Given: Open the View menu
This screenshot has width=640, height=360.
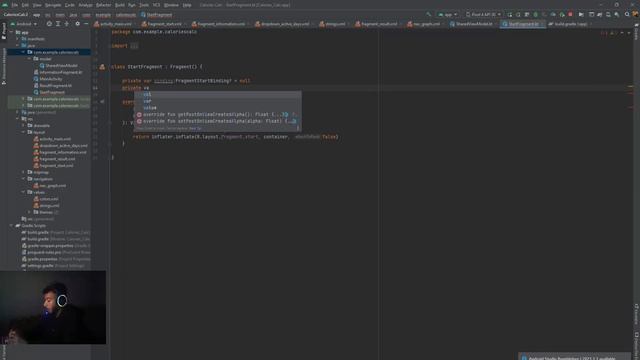Looking at the screenshot, I should (37, 5).
